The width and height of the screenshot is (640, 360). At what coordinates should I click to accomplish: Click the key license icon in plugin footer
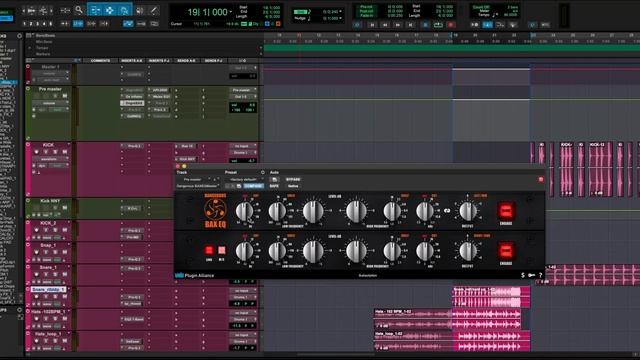pyautogui.click(x=531, y=275)
